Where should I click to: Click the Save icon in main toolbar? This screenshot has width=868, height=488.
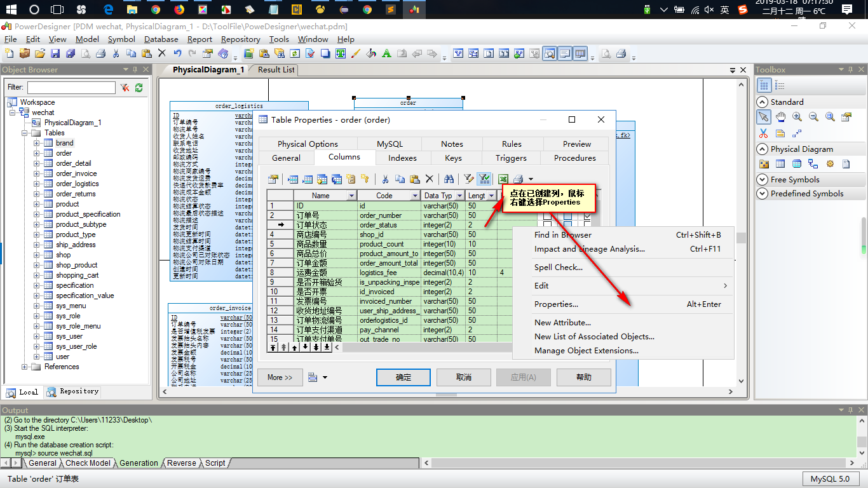click(55, 54)
